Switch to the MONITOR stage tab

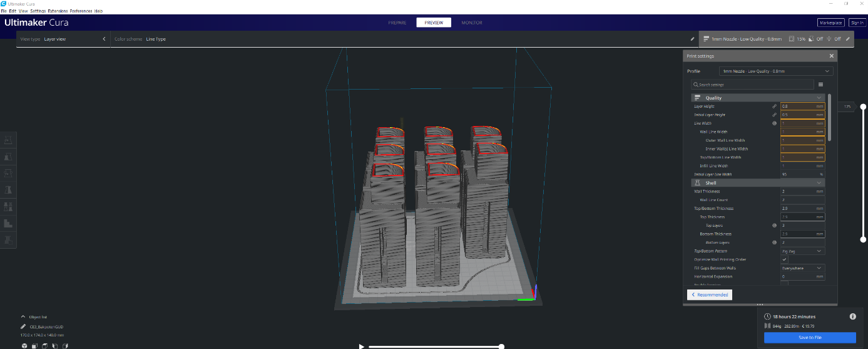[x=472, y=23]
